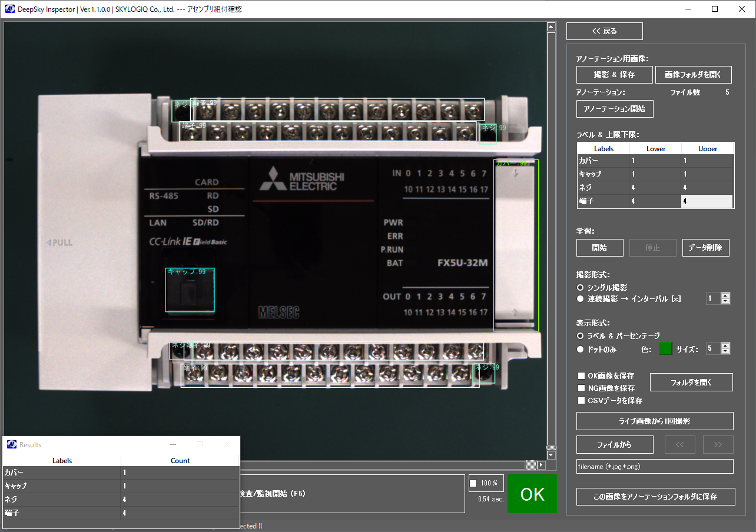Click image vertical scrollbar down arrow
The width and height of the screenshot is (756, 532).
551,455
